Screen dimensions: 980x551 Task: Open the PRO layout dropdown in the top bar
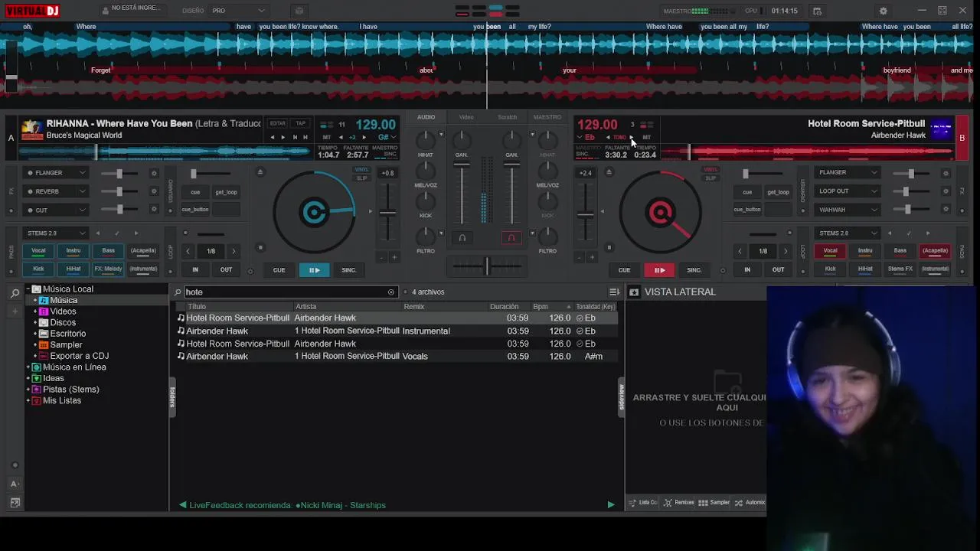click(x=239, y=11)
